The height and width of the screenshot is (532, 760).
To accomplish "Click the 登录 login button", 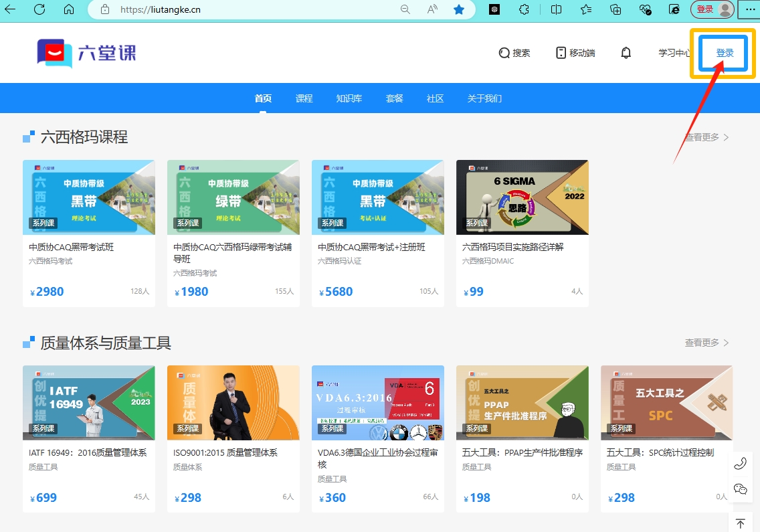I will tap(725, 53).
